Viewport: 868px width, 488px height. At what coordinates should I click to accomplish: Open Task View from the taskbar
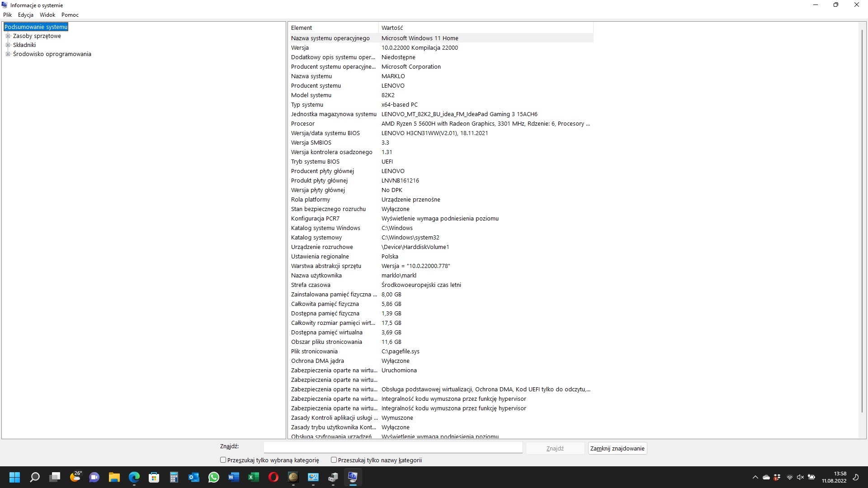click(55, 477)
